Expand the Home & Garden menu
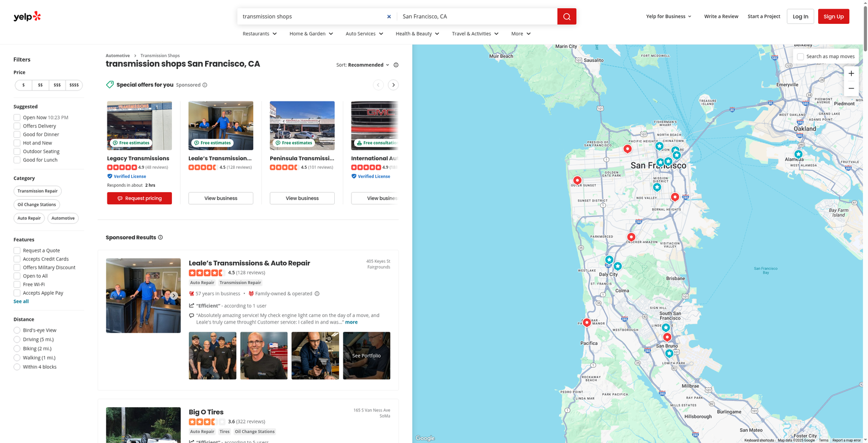Screen dimensions: 868x443 click(x=311, y=34)
